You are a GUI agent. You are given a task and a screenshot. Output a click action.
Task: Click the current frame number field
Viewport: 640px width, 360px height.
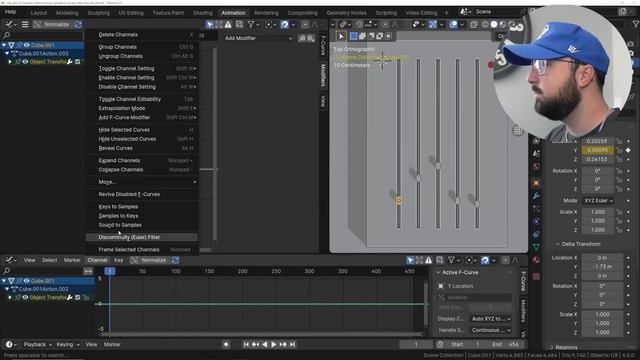click(x=416, y=344)
